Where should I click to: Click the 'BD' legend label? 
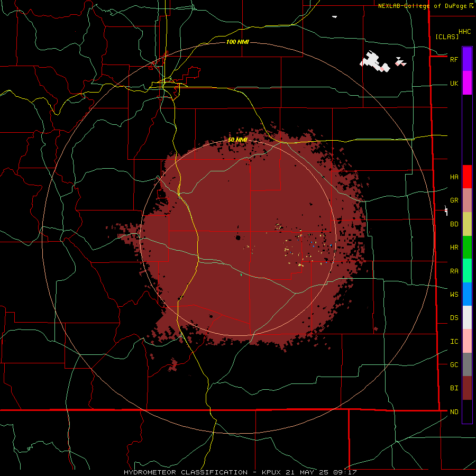[x=454, y=224]
